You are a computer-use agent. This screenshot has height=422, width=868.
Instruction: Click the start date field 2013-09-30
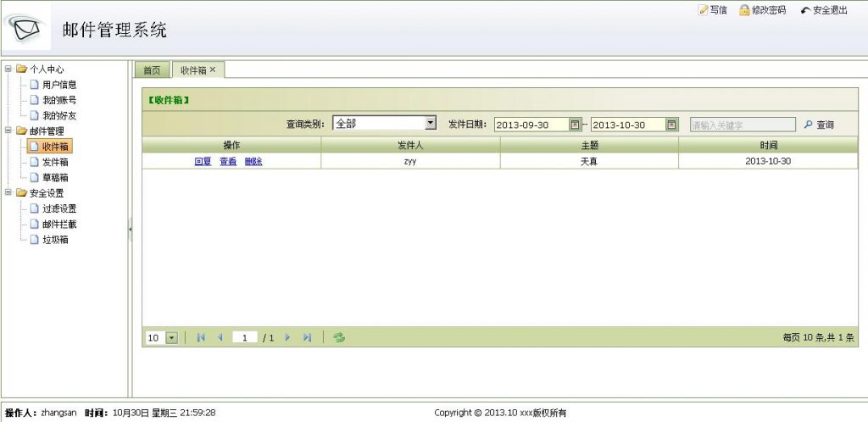(x=531, y=125)
